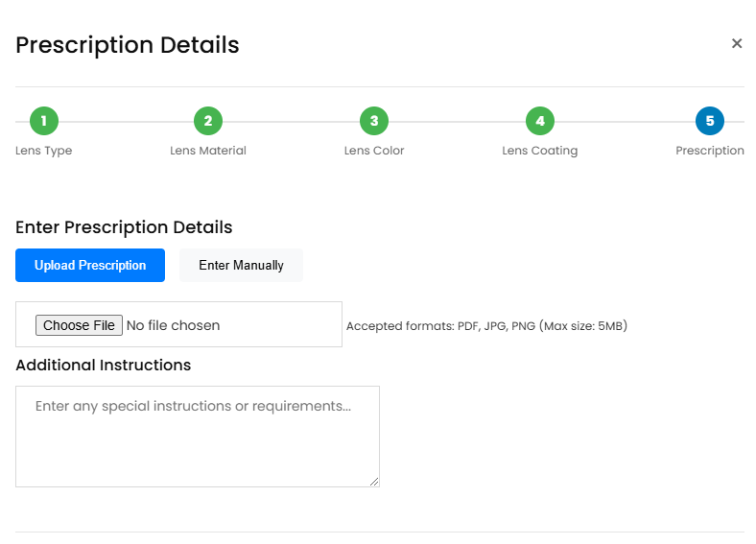Select the step 2 circle icon

tap(208, 121)
